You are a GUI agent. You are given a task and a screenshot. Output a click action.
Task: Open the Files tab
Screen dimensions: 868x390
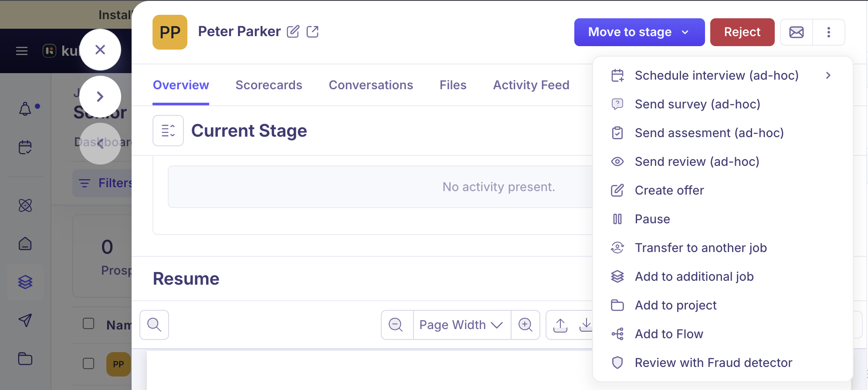pos(453,85)
